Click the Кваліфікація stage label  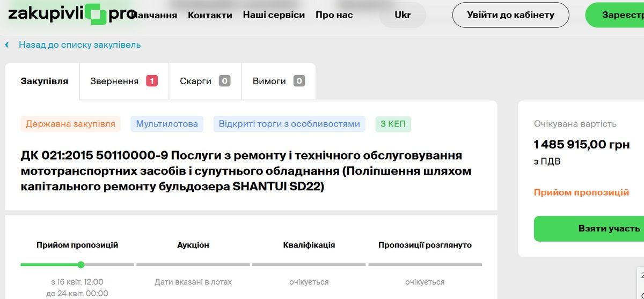coord(309,245)
